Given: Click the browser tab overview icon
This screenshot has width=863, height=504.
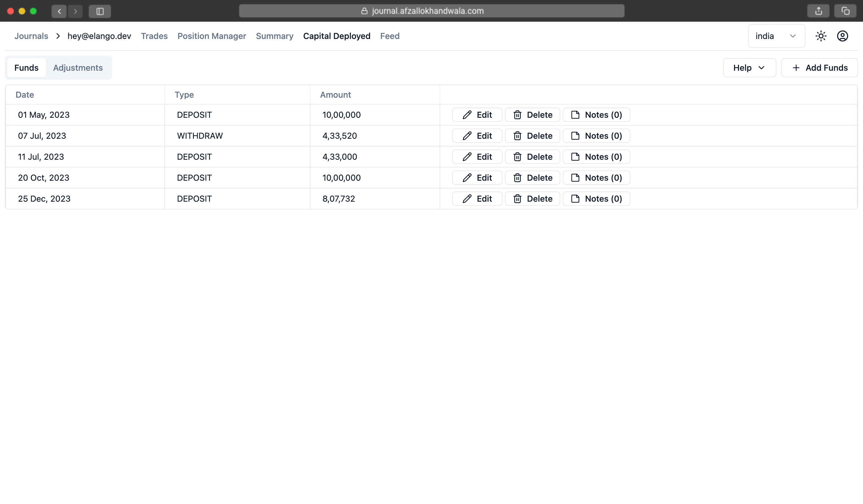Looking at the screenshot, I should point(845,11).
